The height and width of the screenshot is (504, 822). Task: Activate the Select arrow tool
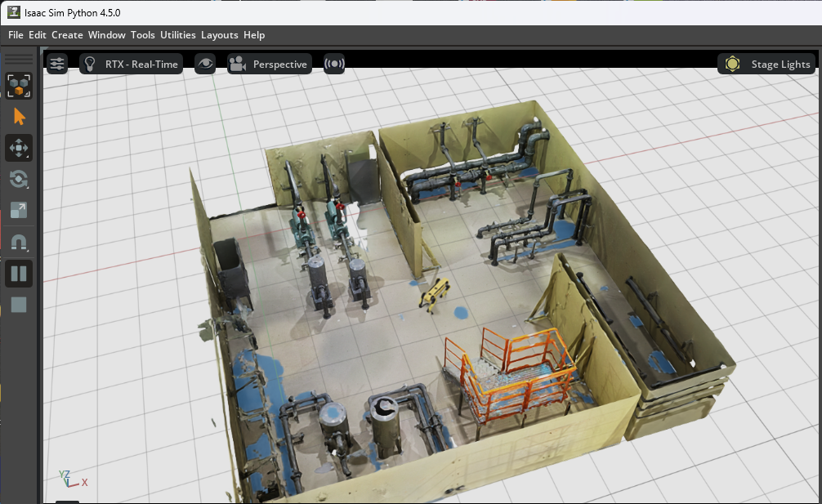pyautogui.click(x=19, y=117)
